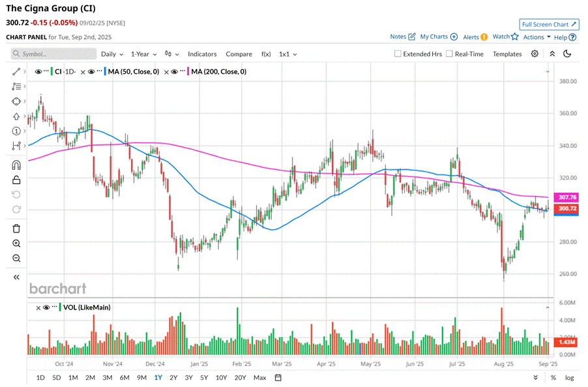
Task: Zoom out of the chart
Action: pos(16,258)
